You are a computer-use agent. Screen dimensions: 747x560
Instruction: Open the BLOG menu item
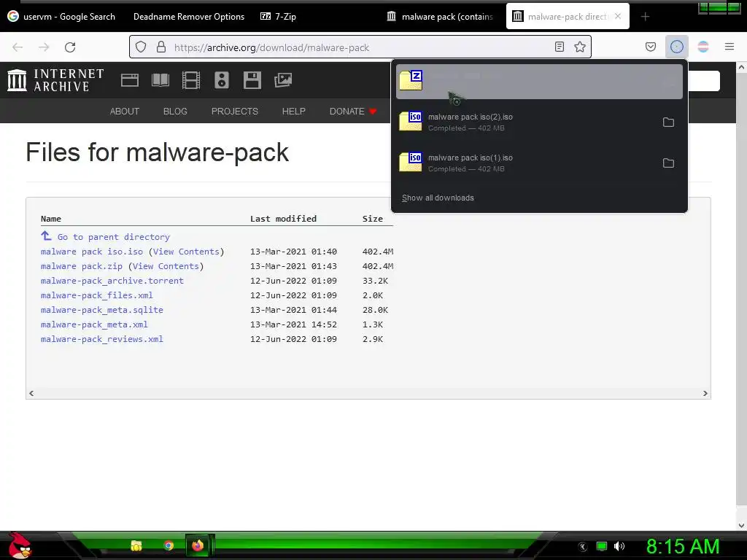point(175,111)
